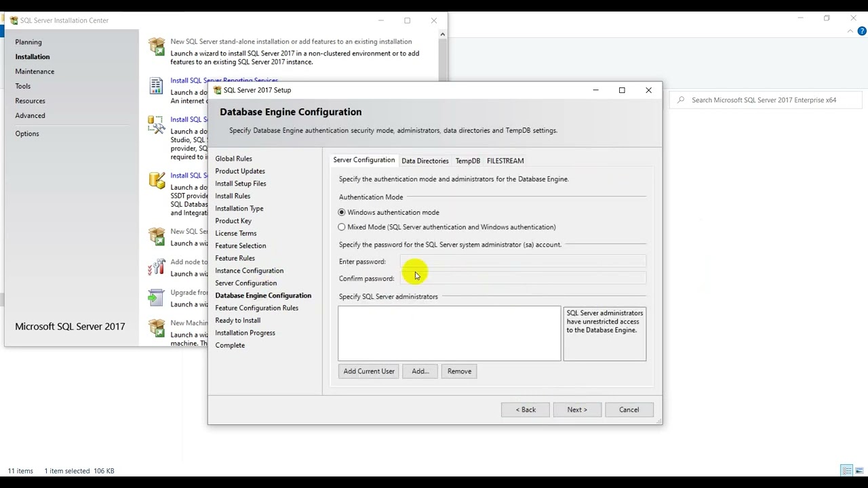Click Global Rules step in setup list

pos(233,159)
